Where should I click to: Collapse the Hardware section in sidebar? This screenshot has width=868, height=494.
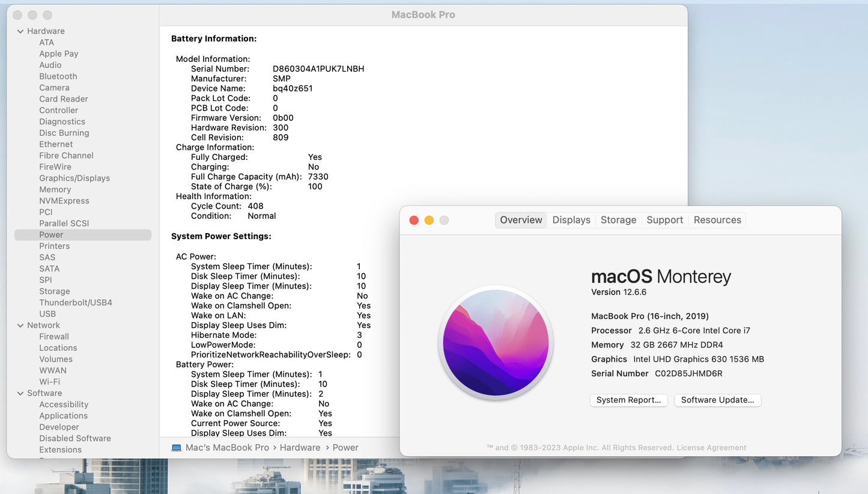pyautogui.click(x=20, y=31)
